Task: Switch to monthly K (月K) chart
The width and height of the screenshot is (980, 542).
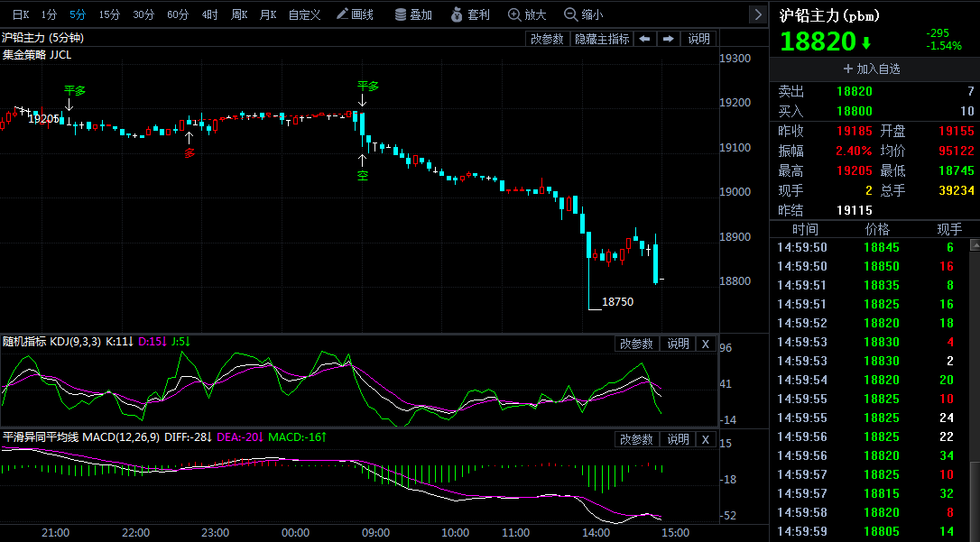Action: [x=268, y=14]
